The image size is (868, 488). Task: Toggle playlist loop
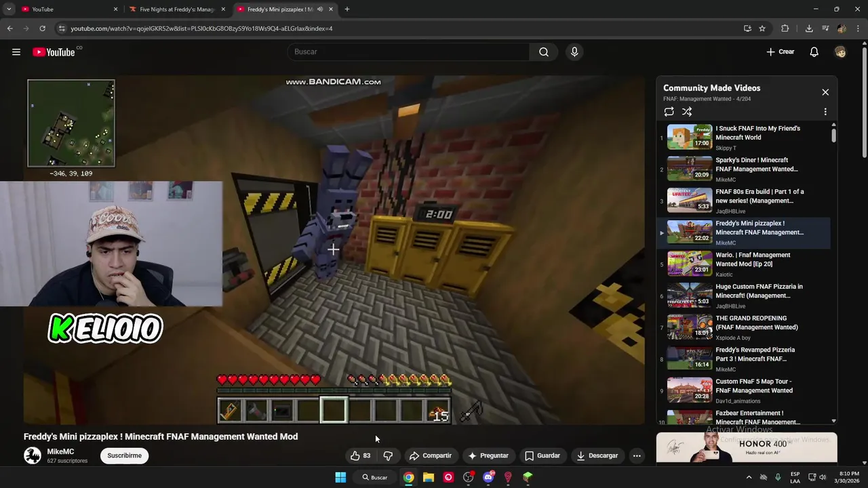[669, 112]
